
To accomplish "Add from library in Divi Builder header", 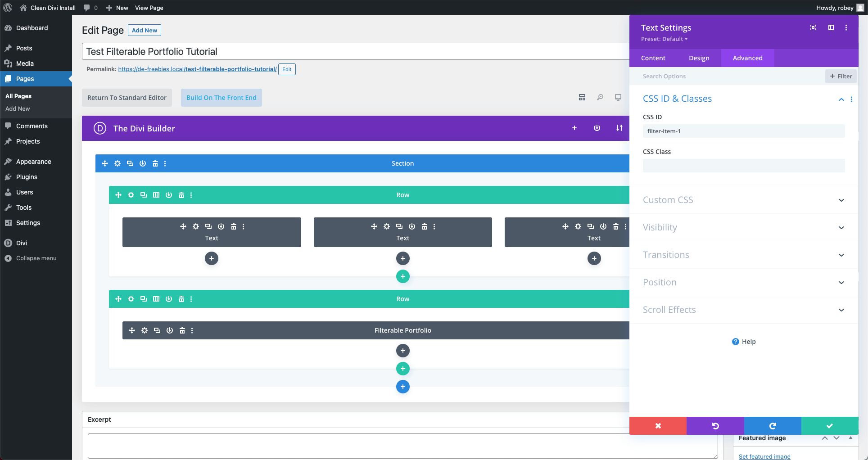I will pyautogui.click(x=574, y=128).
